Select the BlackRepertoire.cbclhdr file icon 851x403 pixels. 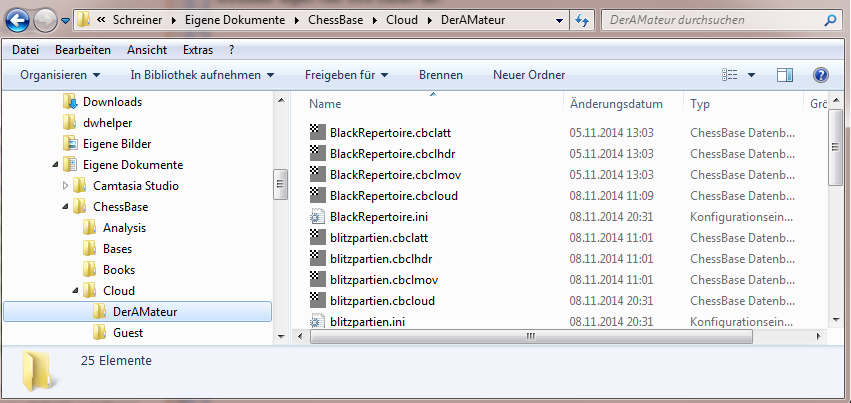[x=316, y=153]
